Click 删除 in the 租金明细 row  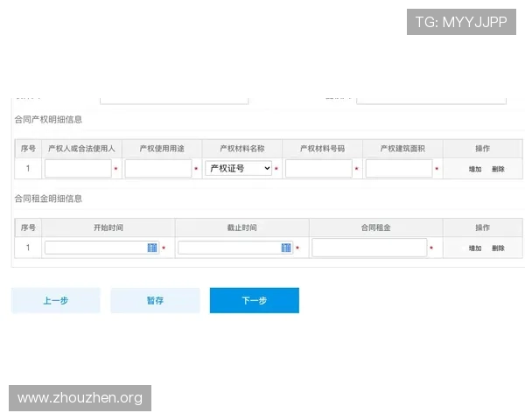pyautogui.click(x=498, y=248)
